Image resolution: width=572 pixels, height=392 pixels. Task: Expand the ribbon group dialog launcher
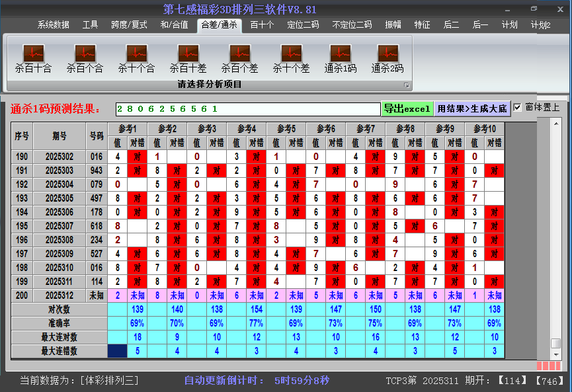pos(407,85)
